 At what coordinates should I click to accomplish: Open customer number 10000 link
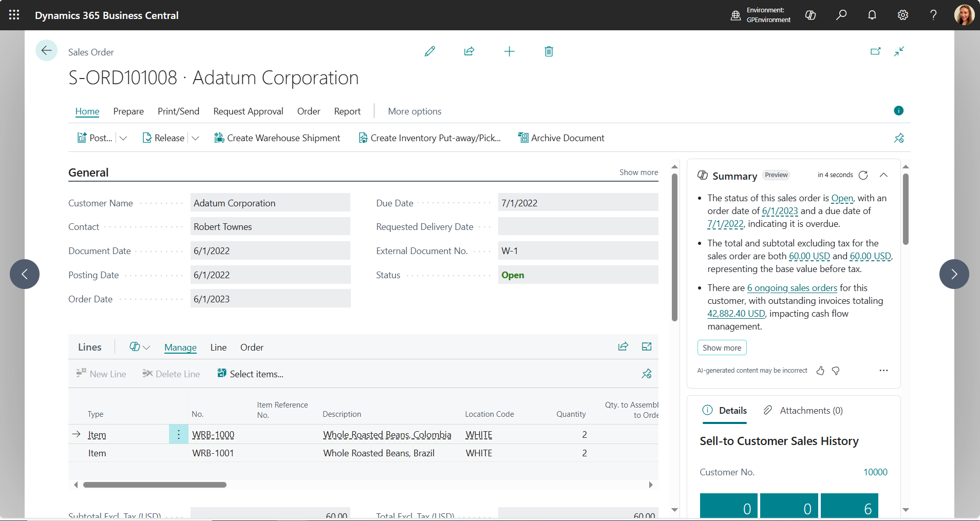coord(875,472)
